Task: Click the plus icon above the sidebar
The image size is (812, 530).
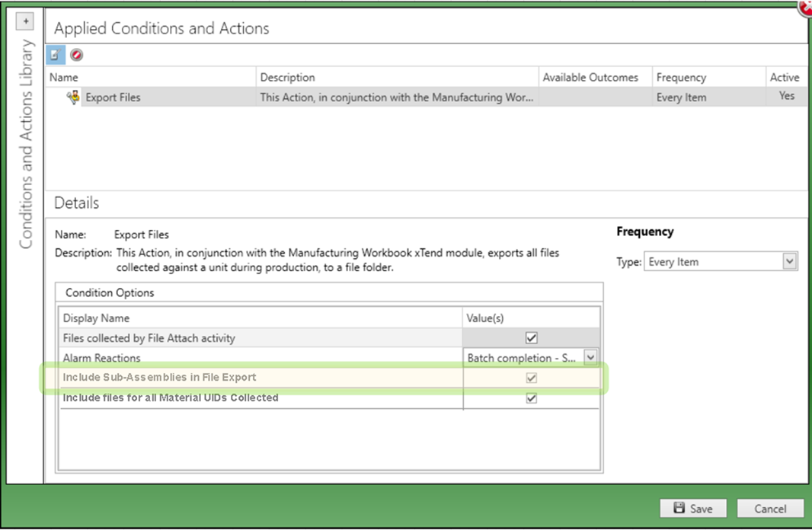Action: click(x=25, y=21)
